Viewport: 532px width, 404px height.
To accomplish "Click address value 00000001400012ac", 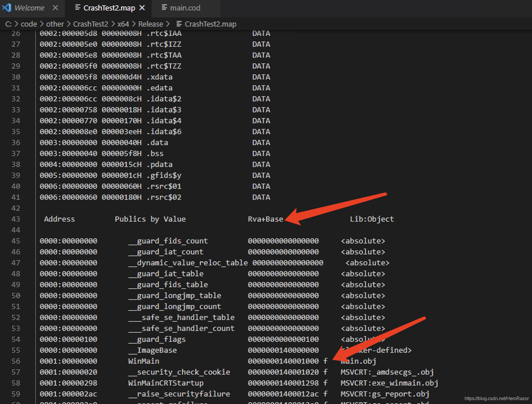I will 283,394.
